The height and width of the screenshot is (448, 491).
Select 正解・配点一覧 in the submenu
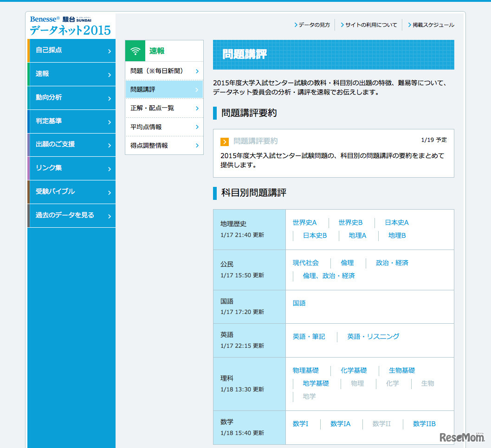pos(164,108)
